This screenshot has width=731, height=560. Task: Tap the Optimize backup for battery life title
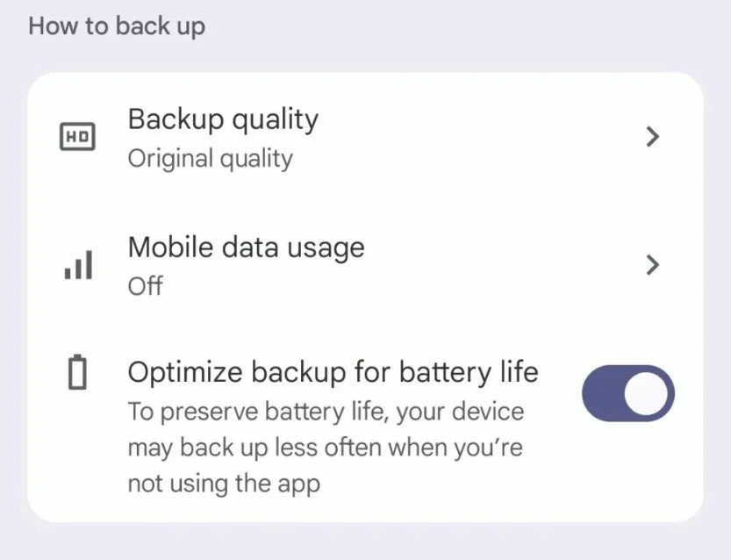(x=333, y=372)
